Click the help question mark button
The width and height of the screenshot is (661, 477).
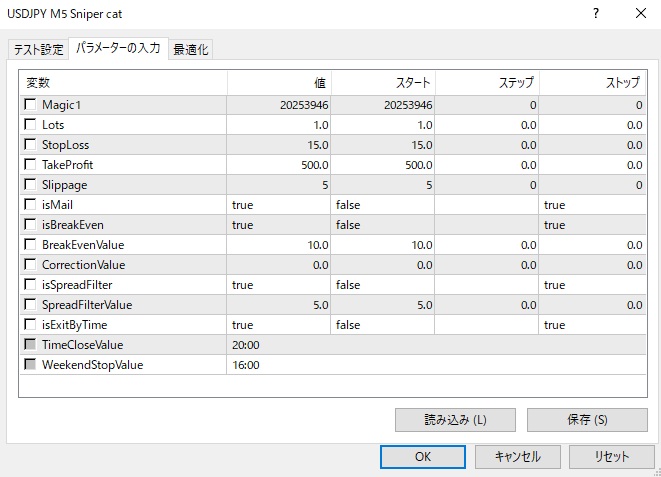pos(595,14)
